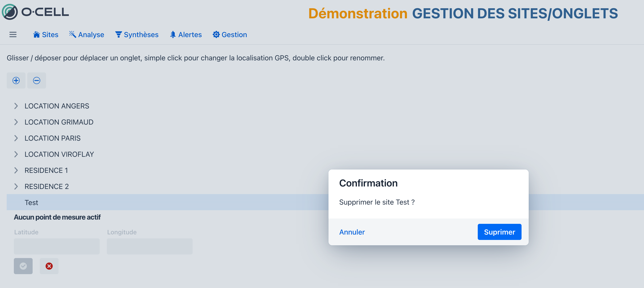Expand the LOCATION PARIS chevron
644x288 pixels.
click(16, 138)
